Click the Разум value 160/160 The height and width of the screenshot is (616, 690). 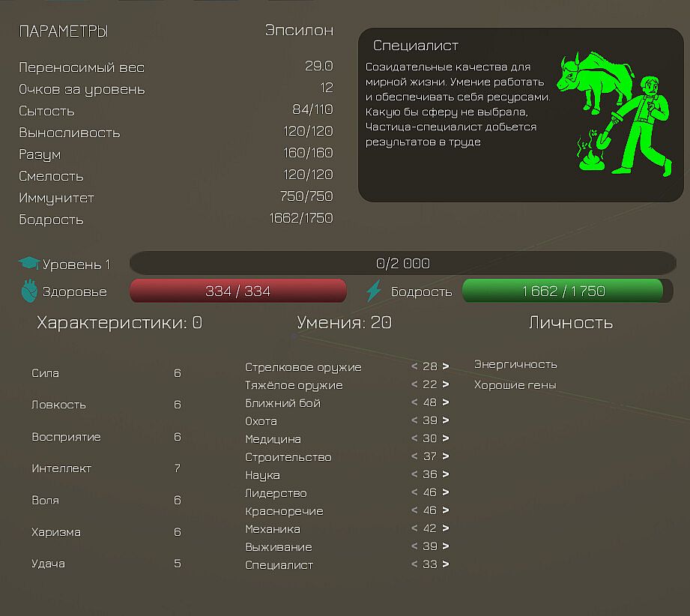pos(308,152)
